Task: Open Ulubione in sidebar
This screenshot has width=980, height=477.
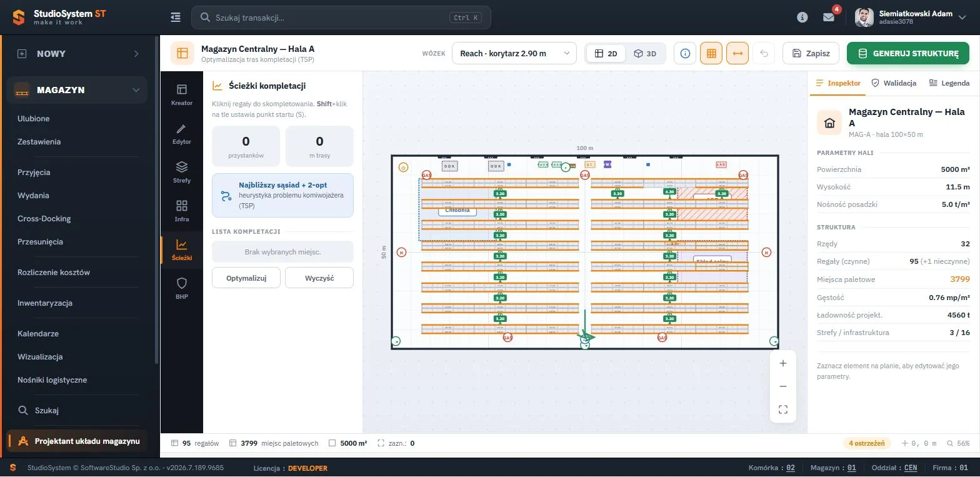Action: coord(34,119)
